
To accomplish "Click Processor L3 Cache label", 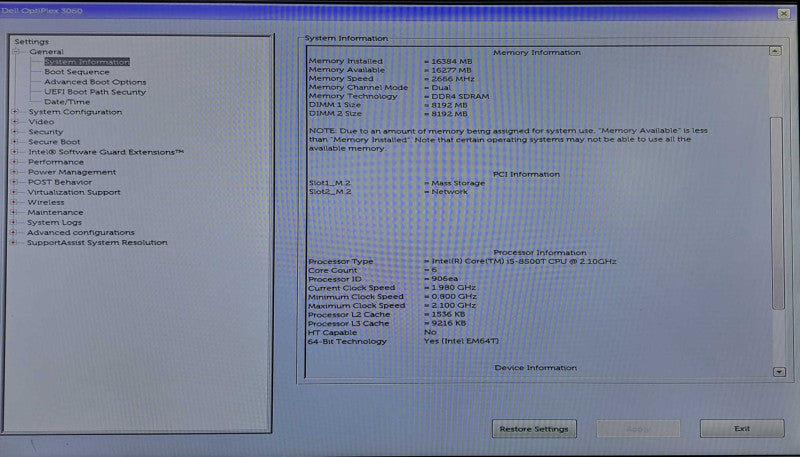I will coord(348,323).
